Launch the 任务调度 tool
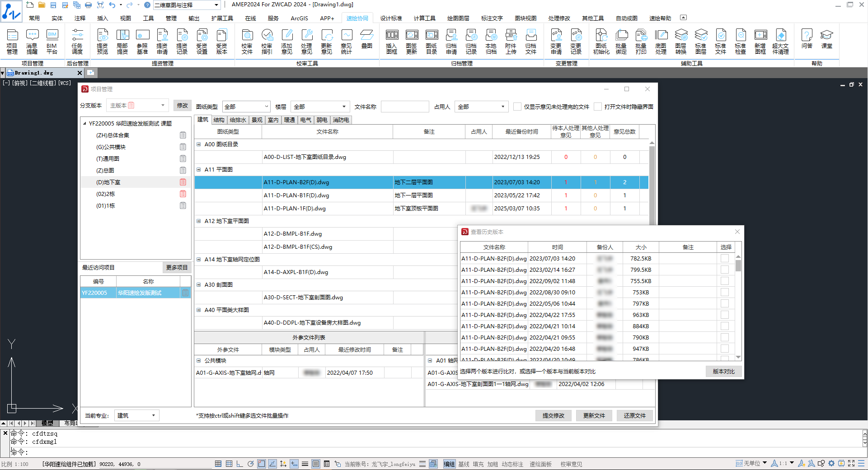Viewport: 868px width, 470px height. click(x=77, y=42)
